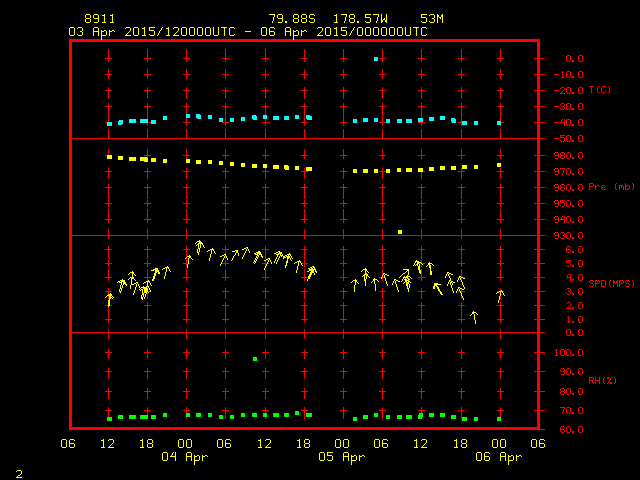Select the lowest wind arrow near 1.0 MPS
The image size is (640, 480).
pyautogui.click(x=474, y=317)
